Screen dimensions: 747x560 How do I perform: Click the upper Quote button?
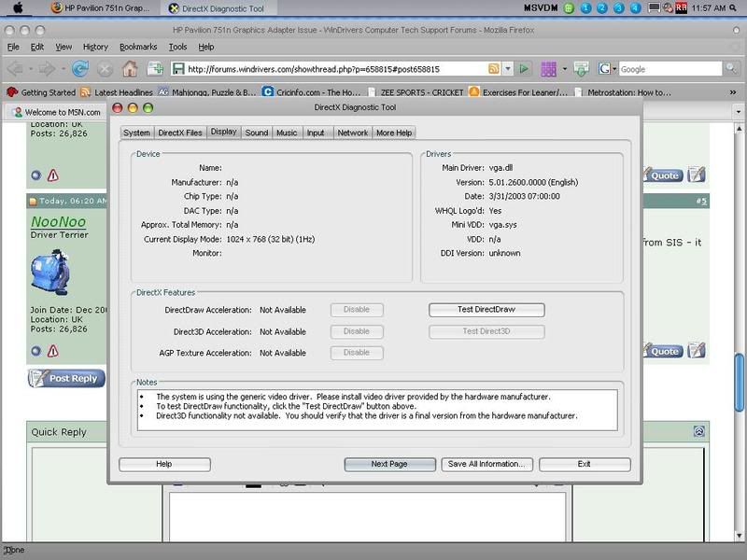[662, 175]
